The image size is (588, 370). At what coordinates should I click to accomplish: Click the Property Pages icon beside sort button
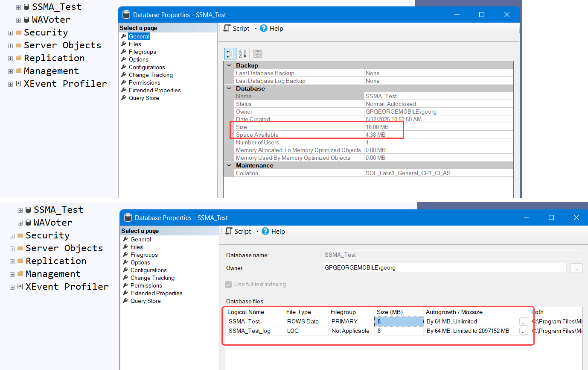pyautogui.click(x=257, y=54)
